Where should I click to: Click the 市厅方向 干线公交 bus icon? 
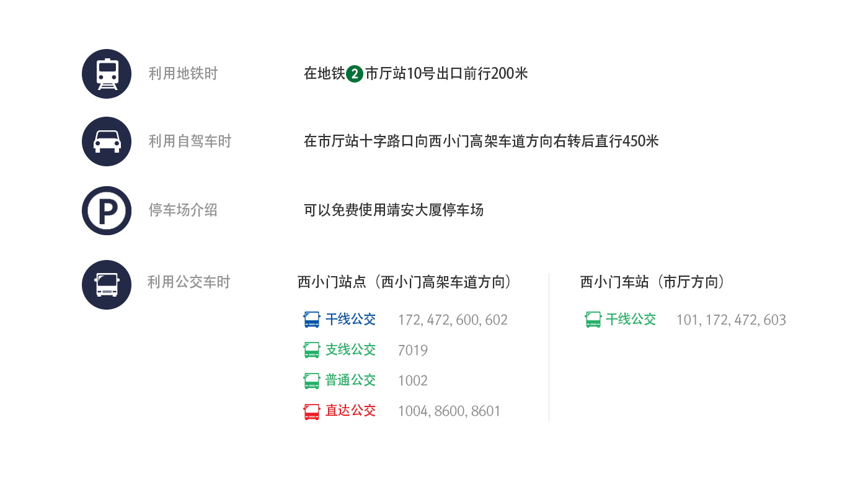click(x=593, y=320)
